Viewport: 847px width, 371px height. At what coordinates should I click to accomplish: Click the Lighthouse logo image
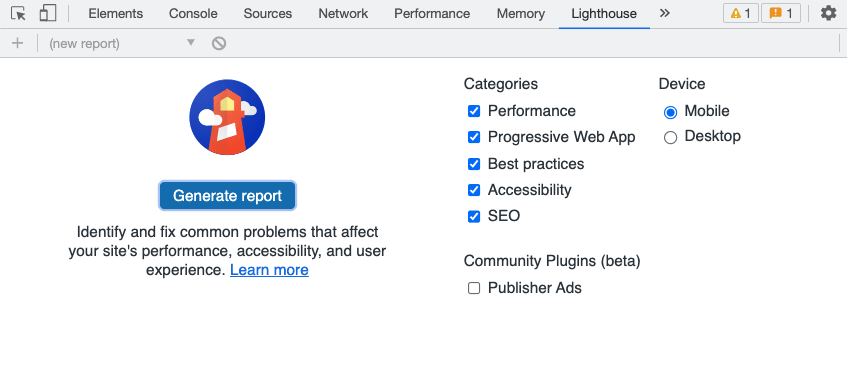(x=227, y=117)
